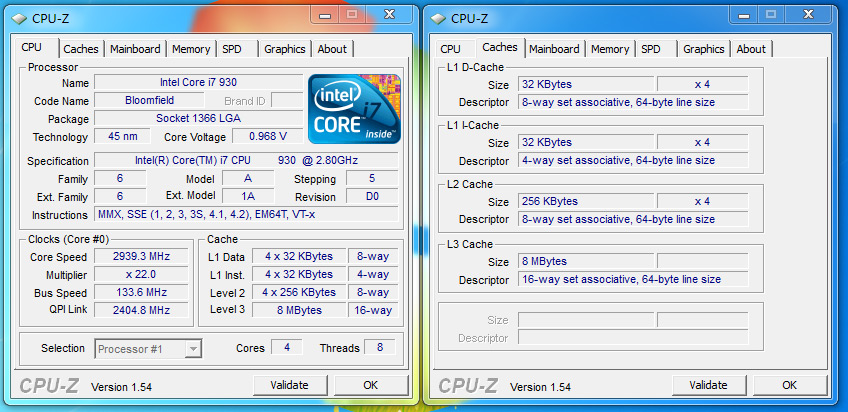
Task: Click the Specification field text
Action: (246, 160)
